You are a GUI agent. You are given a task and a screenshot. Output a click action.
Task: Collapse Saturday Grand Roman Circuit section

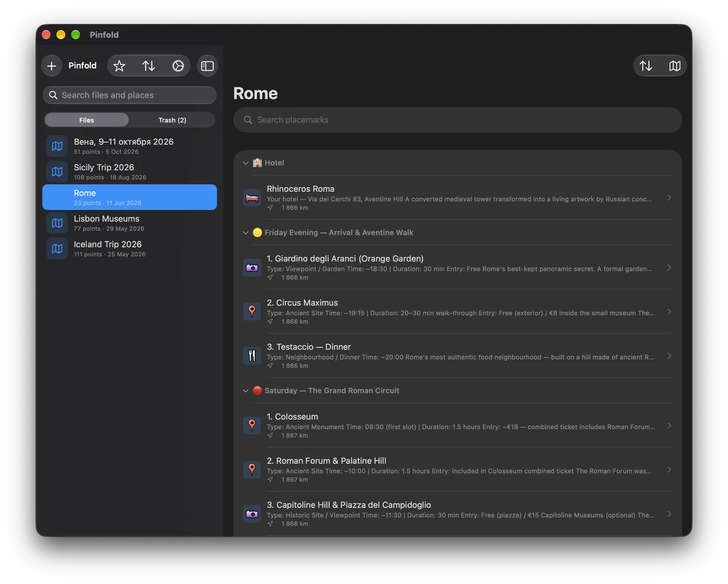(245, 391)
